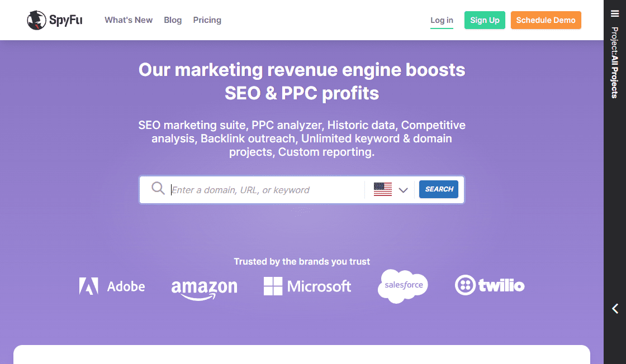This screenshot has height=364, width=626.
Task: Click the SpyFu logo icon
Action: 37,20
